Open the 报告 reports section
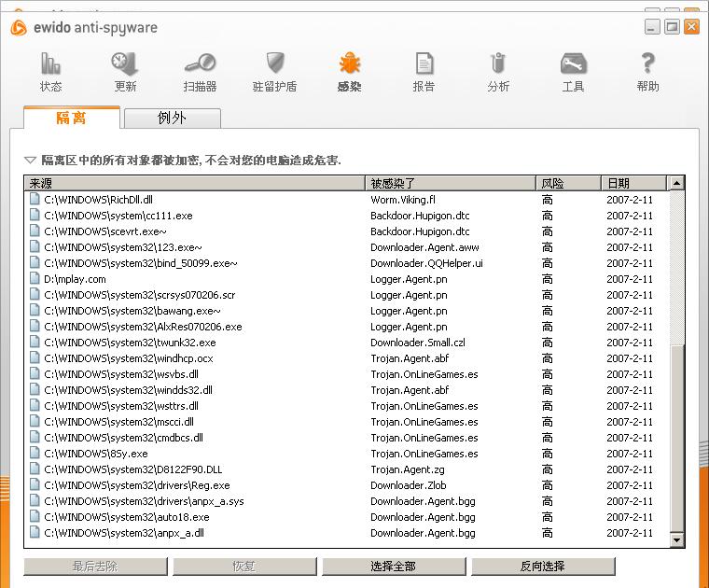Image resolution: width=709 pixels, height=588 pixels. pyautogui.click(x=424, y=72)
